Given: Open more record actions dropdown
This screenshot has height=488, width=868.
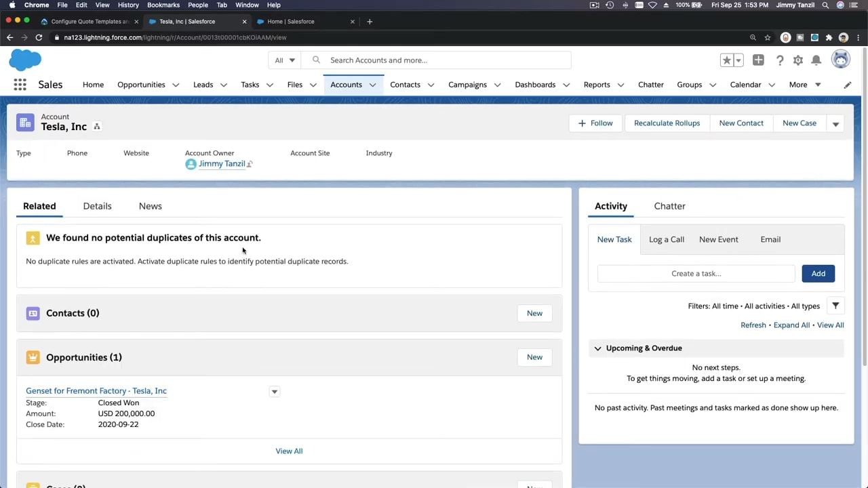Looking at the screenshot, I should (x=835, y=123).
